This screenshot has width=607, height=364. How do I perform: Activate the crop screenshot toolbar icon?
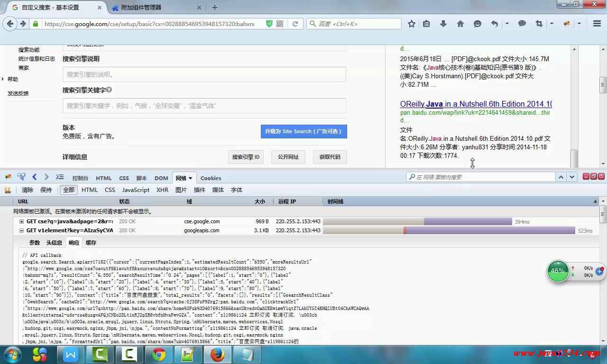pyautogui.click(x=539, y=24)
